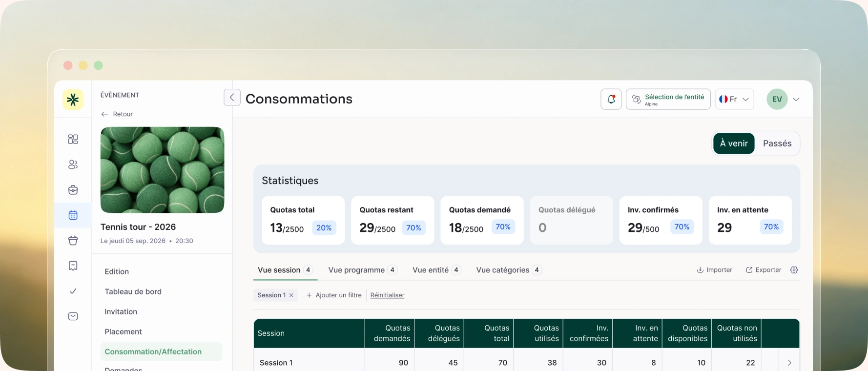The image size is (868, 371).
Task: Select the calendar events icon in sidebar
Action: (73, 215)
